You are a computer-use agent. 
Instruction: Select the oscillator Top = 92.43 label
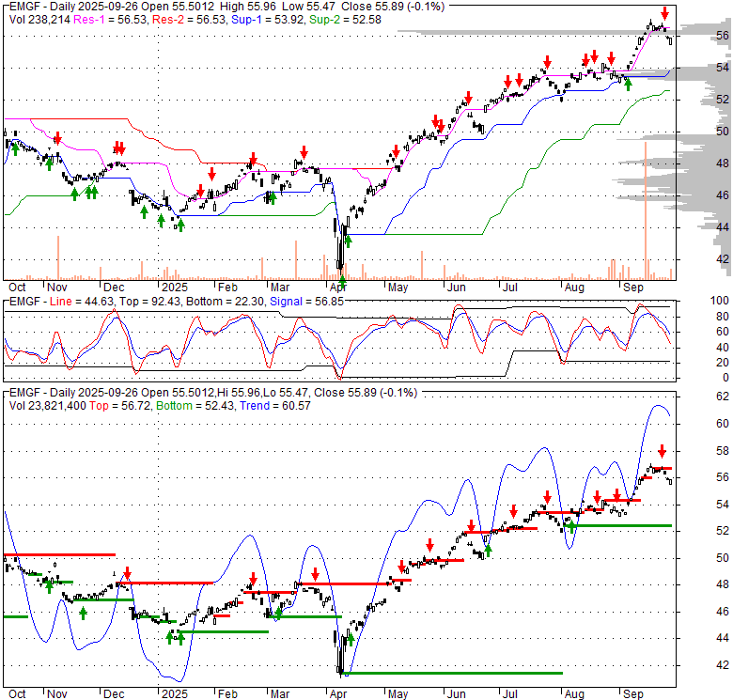pos(149,302)
